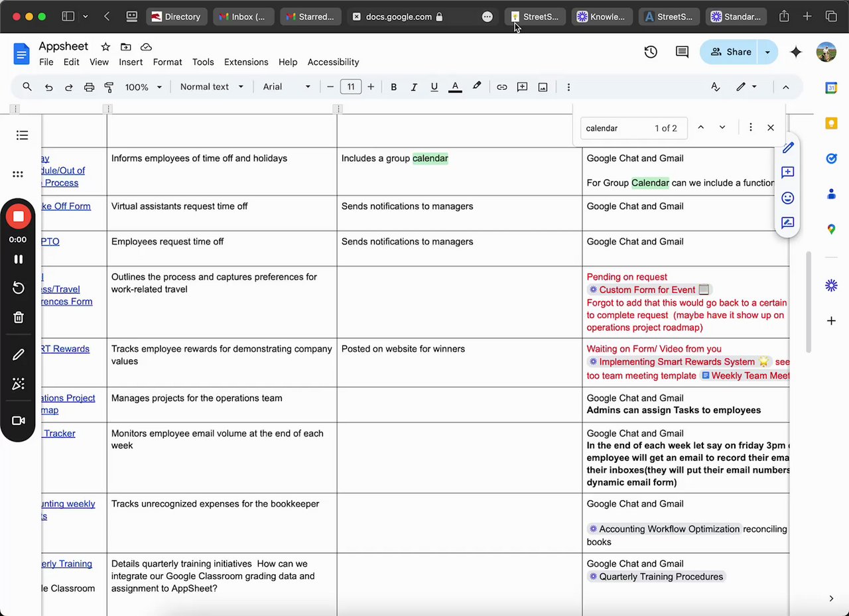Click the insert image icon
Viewport: 849px width, 616px height.
[x=543, y=87]
